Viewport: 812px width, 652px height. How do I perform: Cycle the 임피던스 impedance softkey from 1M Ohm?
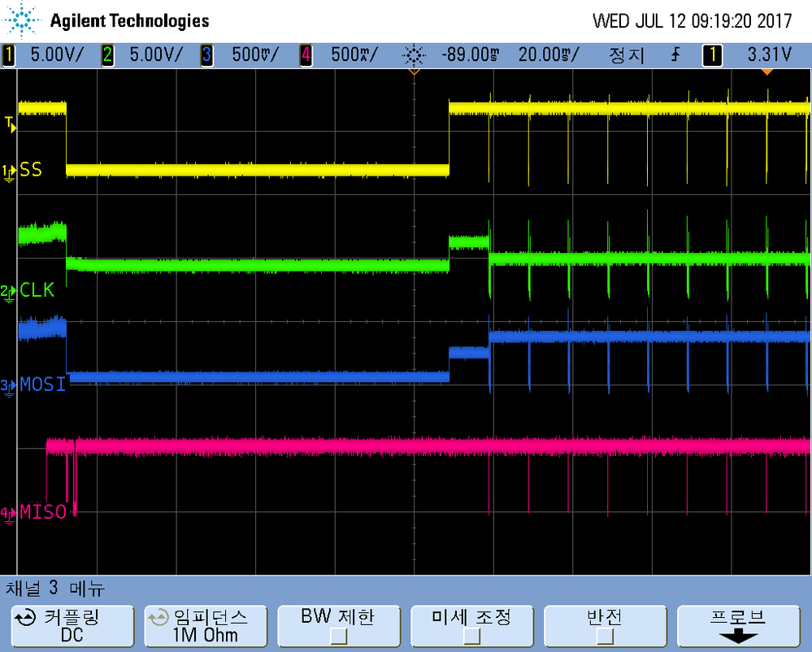pos(206,626)
